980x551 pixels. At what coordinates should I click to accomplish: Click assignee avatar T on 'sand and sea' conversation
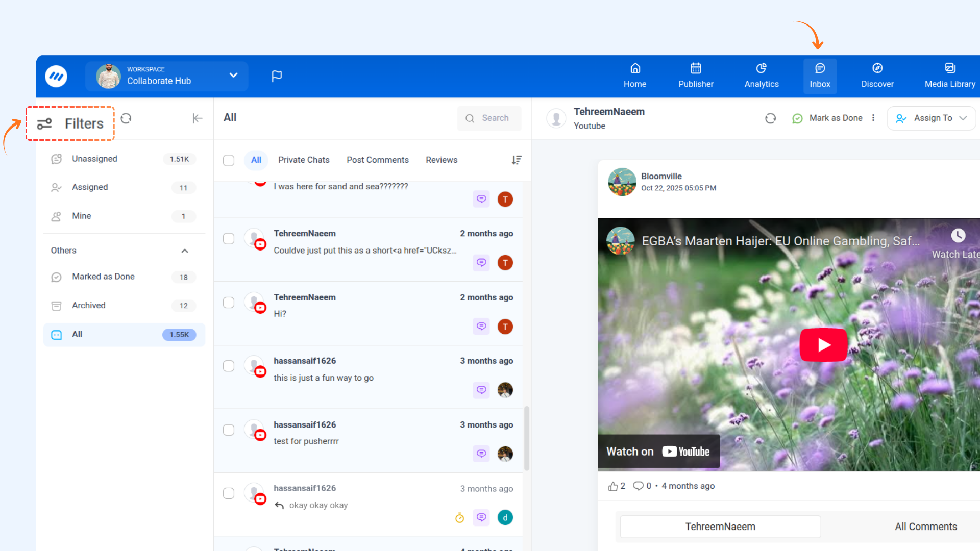point(505,199)
